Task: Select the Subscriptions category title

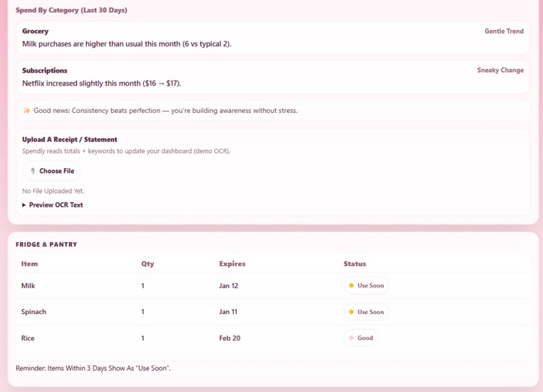Action: [45, 70]
